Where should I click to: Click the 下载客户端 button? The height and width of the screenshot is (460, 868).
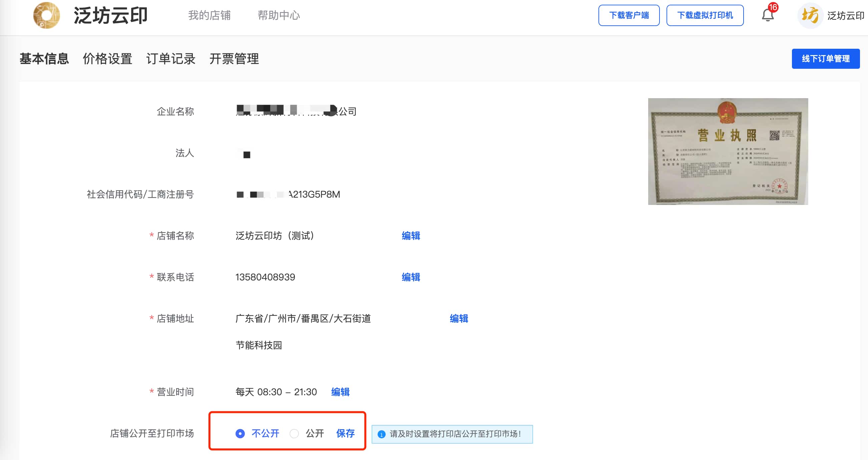(628, 15)
